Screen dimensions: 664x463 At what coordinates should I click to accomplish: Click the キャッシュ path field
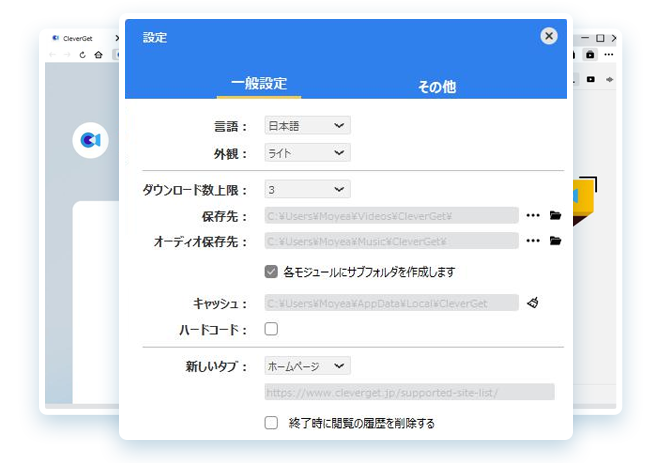tap(391, 303)
